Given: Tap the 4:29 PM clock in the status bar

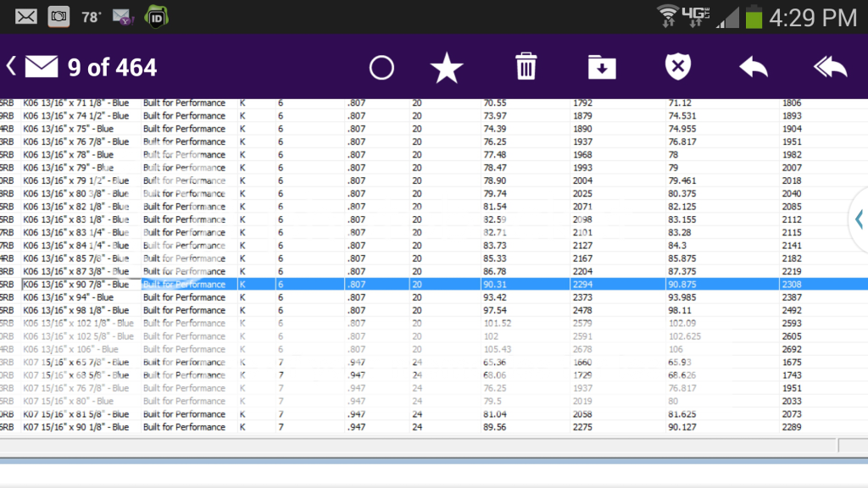Looking at the screenshot, I should (x=813, y=17).
